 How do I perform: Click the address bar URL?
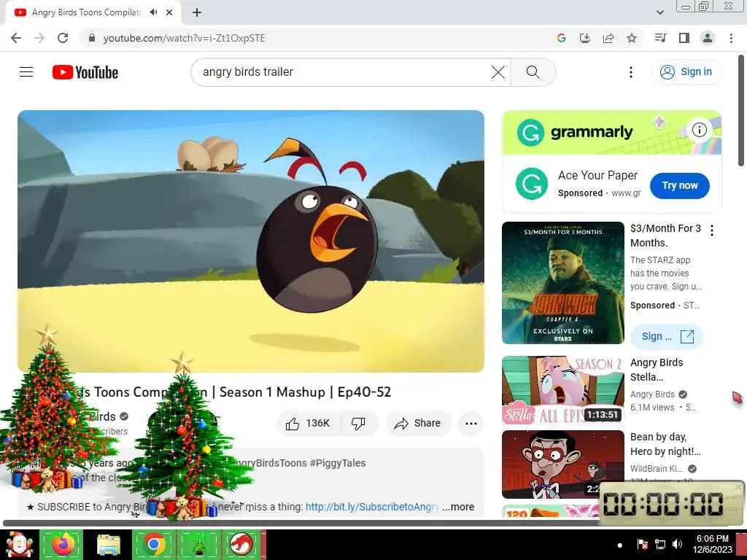click(x=184, y=38)
